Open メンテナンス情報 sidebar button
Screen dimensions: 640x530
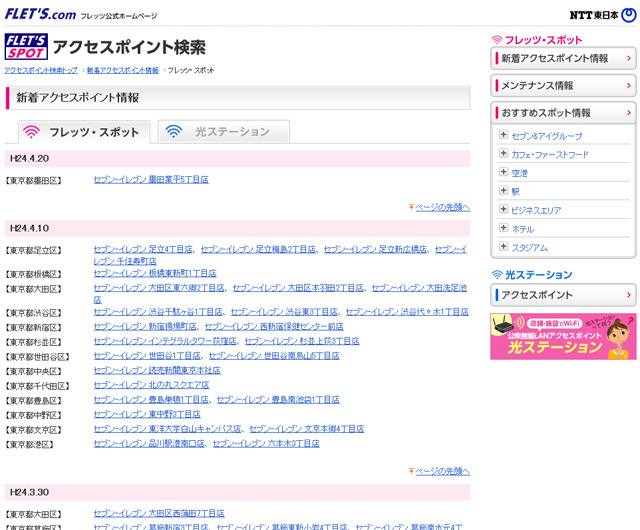point(563,86)
